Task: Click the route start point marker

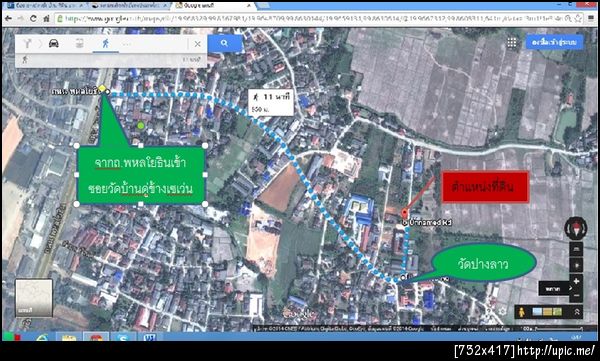Action: (108, 91)
